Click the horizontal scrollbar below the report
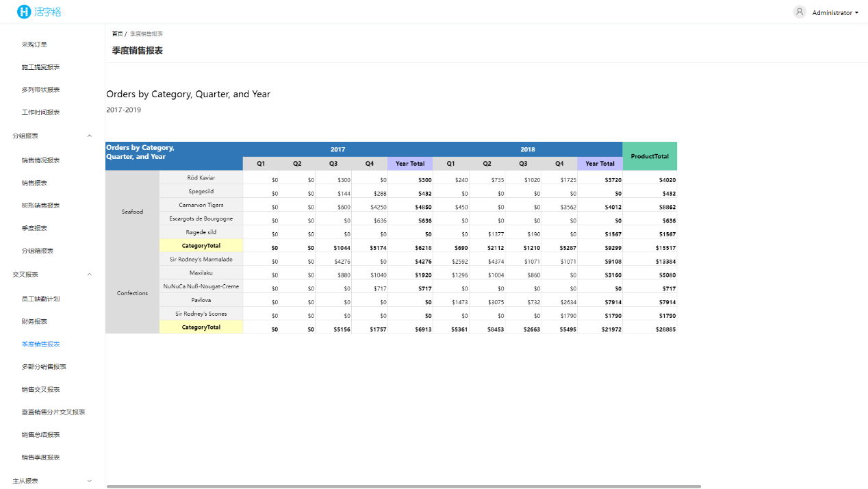The width and height of the screenshot is (868, 489). (404, 486)
